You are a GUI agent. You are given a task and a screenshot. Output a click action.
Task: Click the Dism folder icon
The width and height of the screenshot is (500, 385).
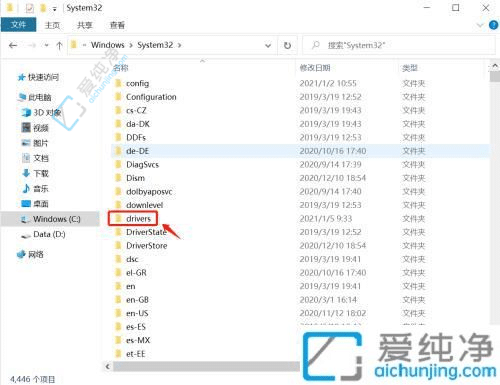coord(118,178)
